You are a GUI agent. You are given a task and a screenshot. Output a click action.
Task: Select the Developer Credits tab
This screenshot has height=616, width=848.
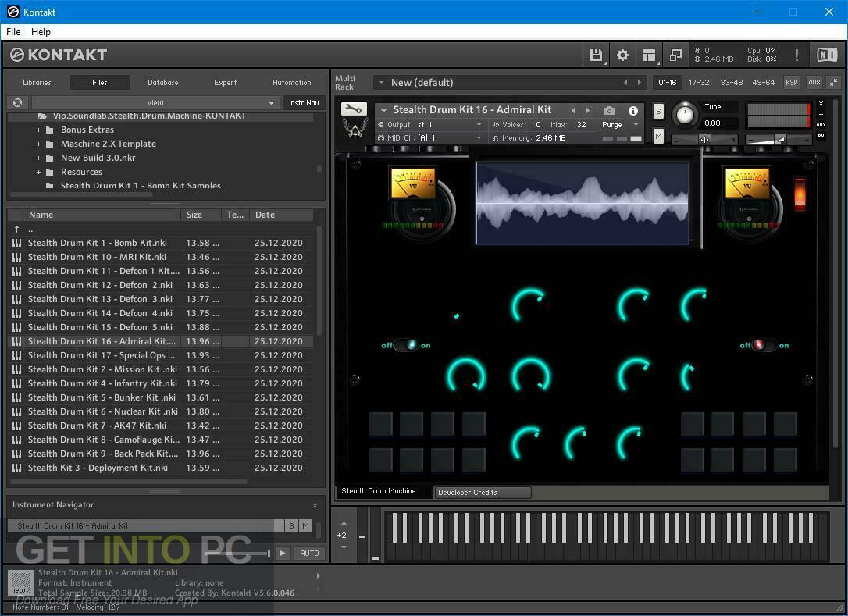[482, 492]
